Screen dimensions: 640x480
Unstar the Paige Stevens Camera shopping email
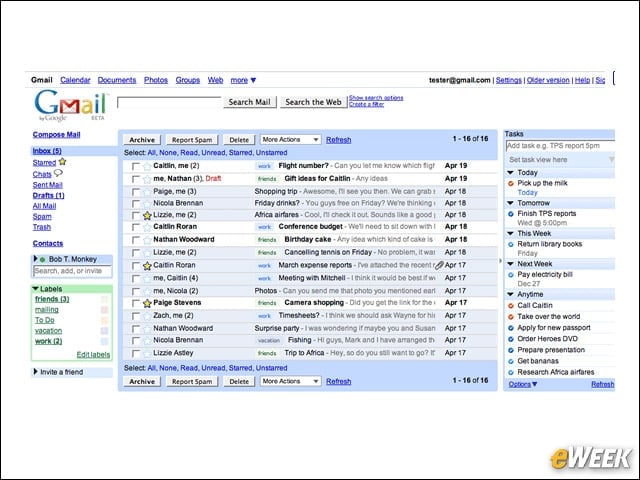[147, 303]
